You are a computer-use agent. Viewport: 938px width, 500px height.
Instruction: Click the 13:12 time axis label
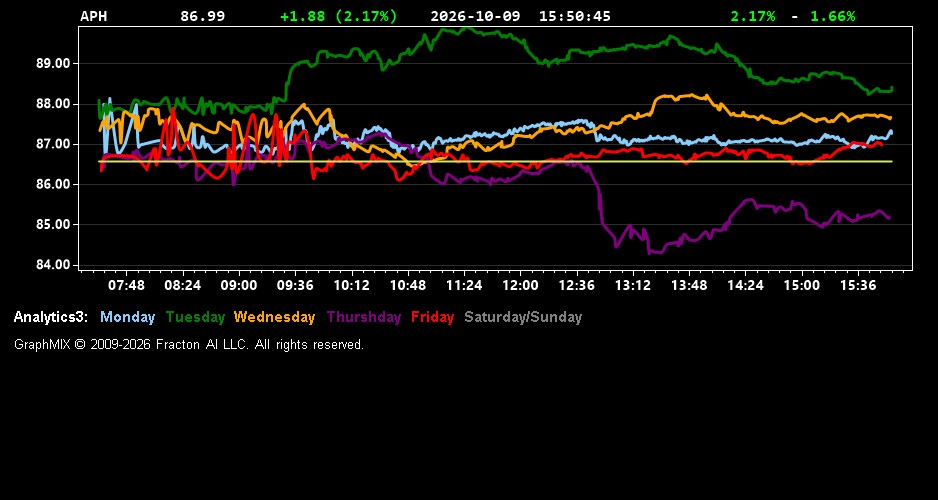pos(633,285)
